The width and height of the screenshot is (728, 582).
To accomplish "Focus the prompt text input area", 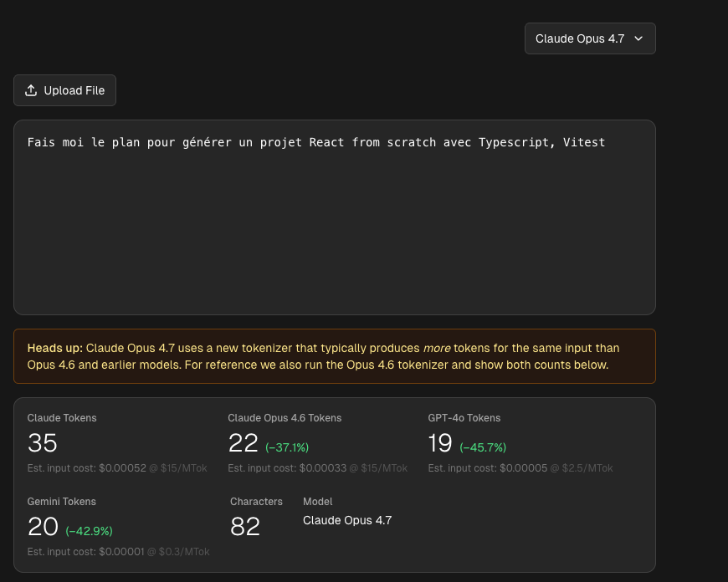I will (x=334, y=217).
